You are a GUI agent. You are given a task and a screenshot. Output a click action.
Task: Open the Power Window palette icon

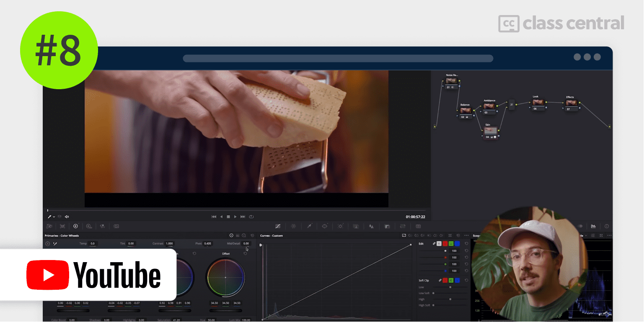pos(325,226)
